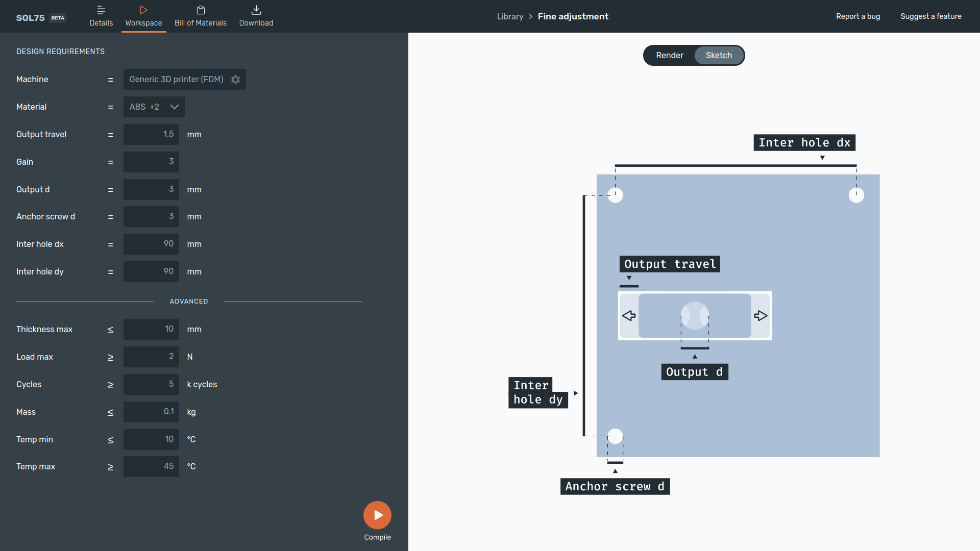Click the Details tab icon
The height and width of the screenshot is (551, 980).
pos(101,10)
